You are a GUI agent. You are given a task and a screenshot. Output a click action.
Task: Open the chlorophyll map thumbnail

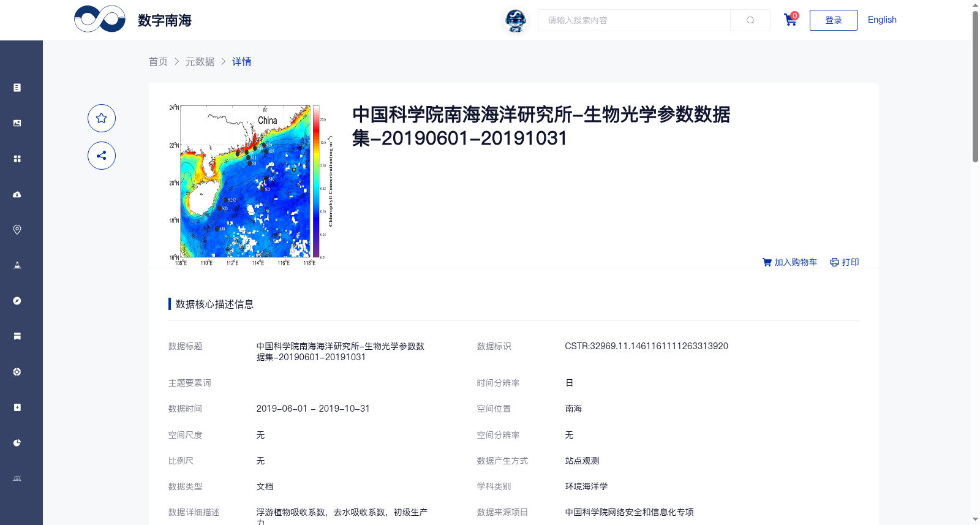point(251,185)
